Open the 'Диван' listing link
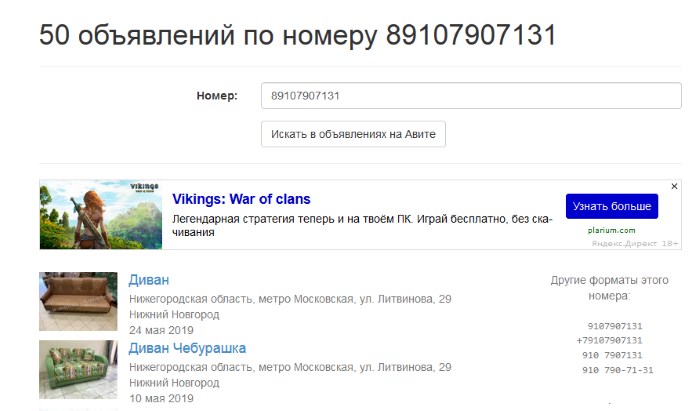Viewport: 700px width, 411px height. (149, 280)
